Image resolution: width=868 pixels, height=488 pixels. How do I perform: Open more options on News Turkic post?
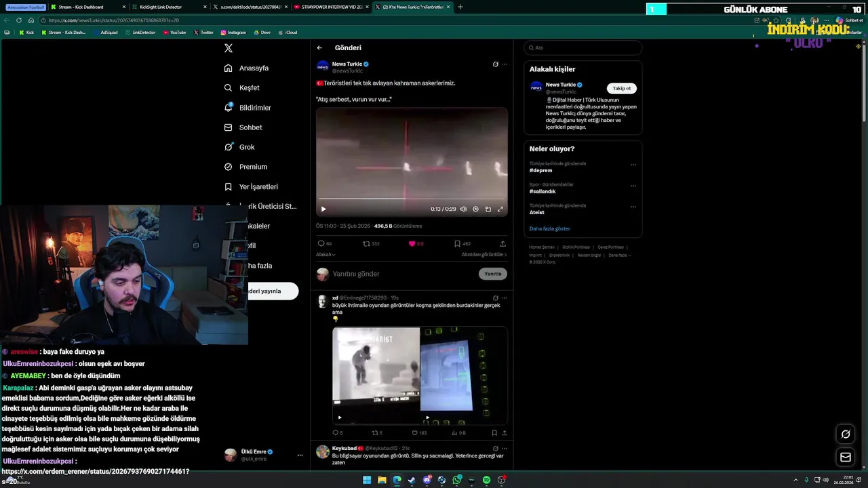(505, 64)
